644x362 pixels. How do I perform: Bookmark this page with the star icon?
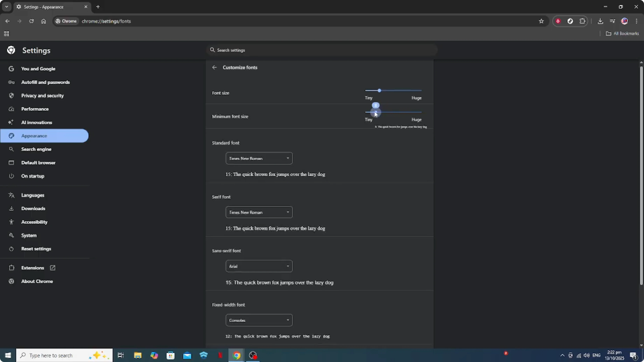[541, 21]
